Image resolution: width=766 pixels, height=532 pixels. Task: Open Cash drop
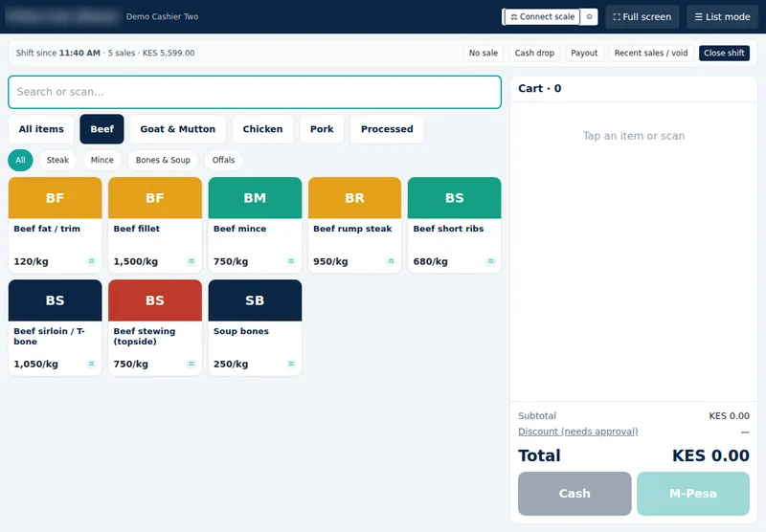pos(534,53)
